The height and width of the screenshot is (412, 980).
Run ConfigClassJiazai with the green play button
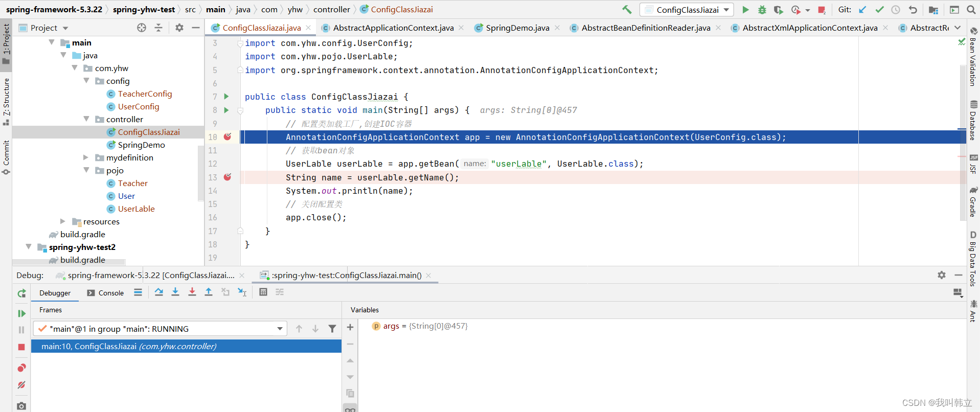[x=745, y=10]
